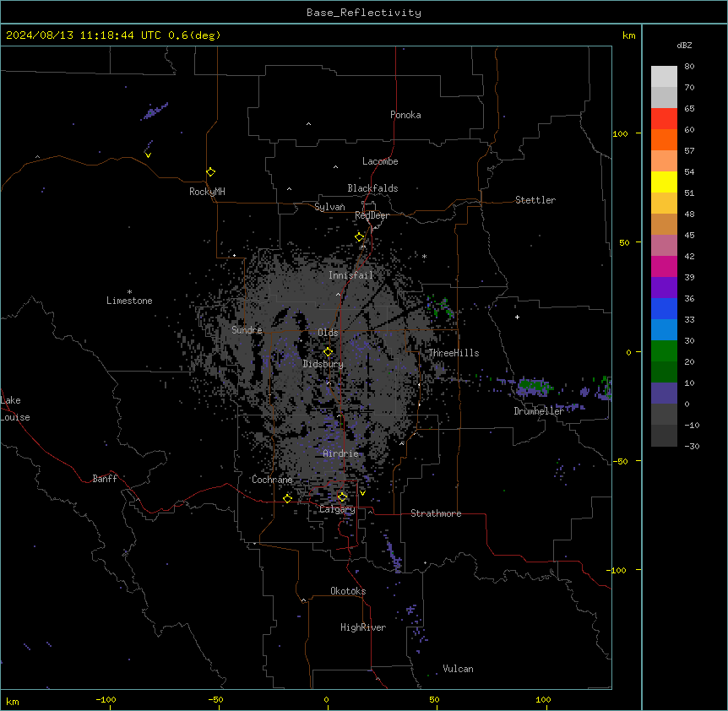Click white cross marker east of ThreeHills
Image resolution: width=728 pixels, height=711 pixels.
(x=517, y=317)
